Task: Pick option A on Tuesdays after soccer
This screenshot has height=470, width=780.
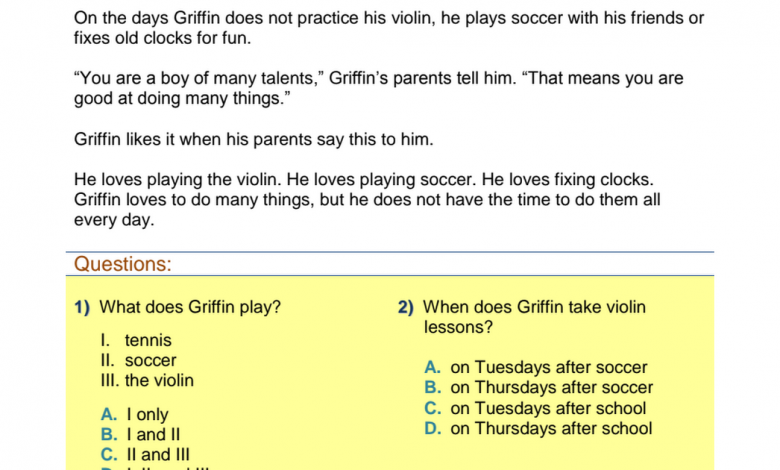Action: coord(536,367)
